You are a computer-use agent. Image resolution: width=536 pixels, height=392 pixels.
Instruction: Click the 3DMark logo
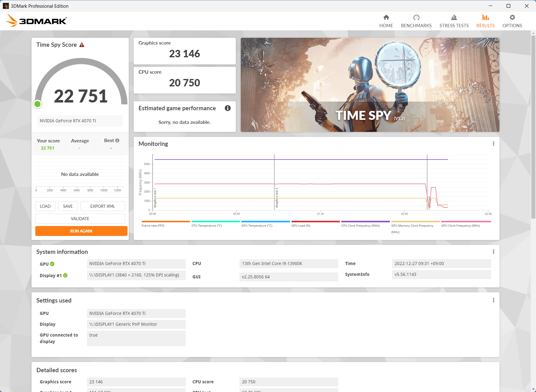coord(37,21)
